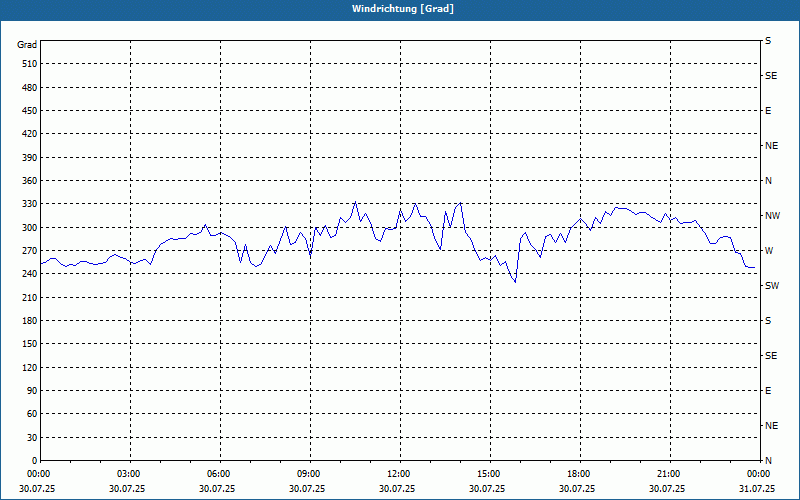Screen dimensions: 800x500
Task: Click the 21:00 time label
Action: click(669, 474)
